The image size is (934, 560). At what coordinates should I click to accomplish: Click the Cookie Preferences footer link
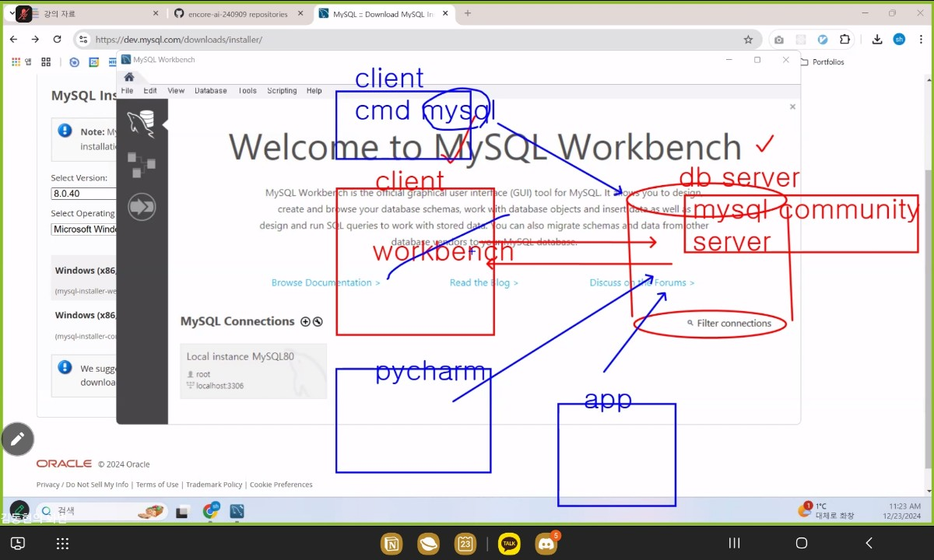tap(281, 485)
